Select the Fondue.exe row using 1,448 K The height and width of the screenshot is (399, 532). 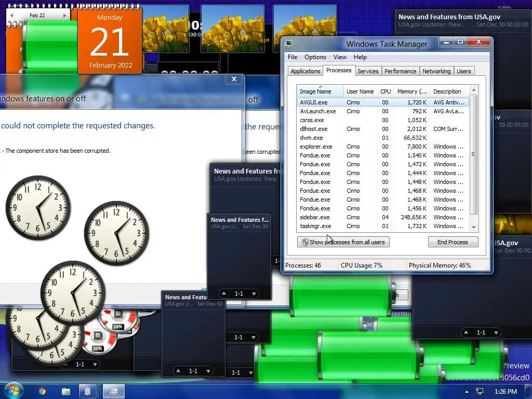[383, 181]
